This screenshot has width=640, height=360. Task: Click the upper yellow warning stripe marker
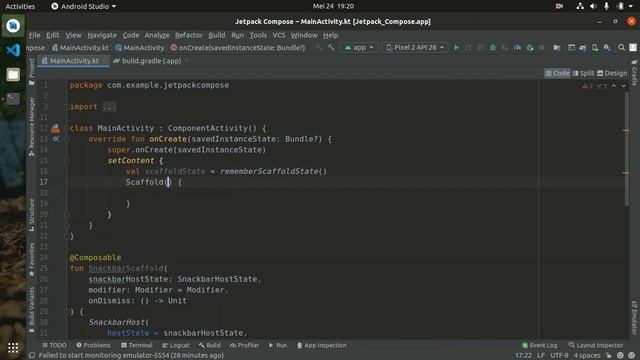626,131
